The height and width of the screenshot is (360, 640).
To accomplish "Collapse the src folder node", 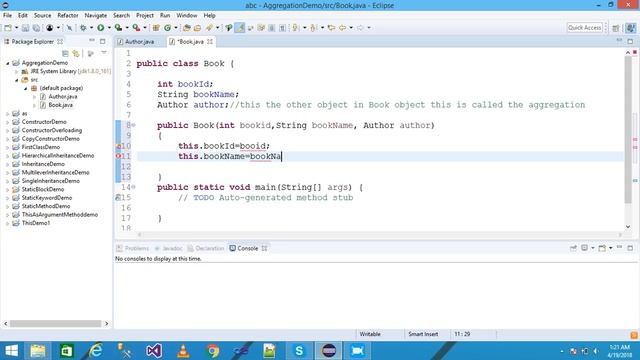I will [17, 80].
